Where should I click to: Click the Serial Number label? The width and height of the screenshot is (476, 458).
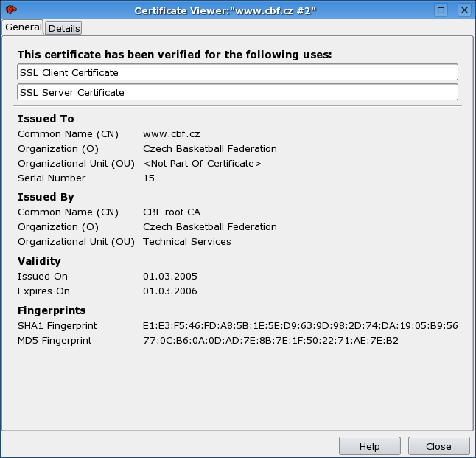(x=52, y=178)
